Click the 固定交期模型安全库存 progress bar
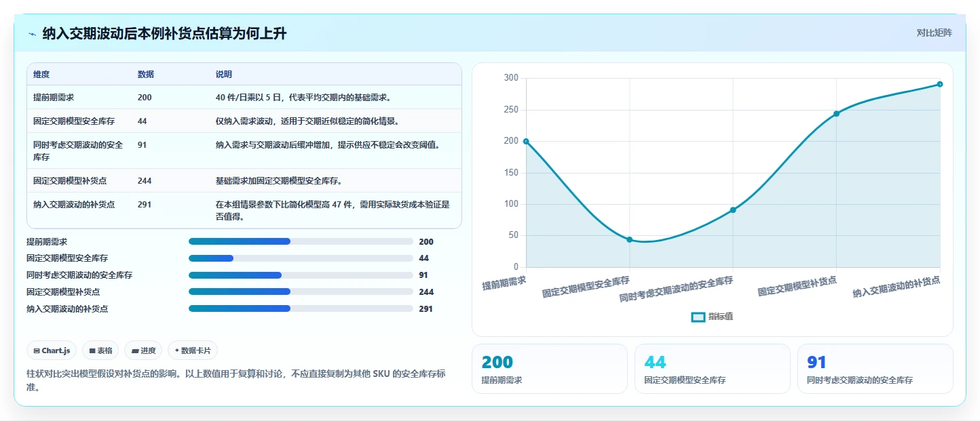This screenshot has width=980, height=421. click(x=301, y=258)
